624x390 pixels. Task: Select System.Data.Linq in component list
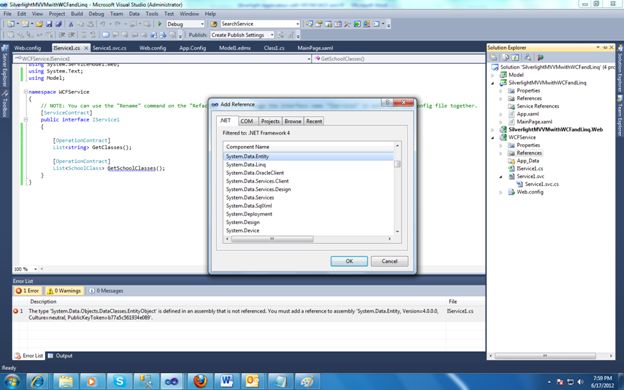coord(246,165)
